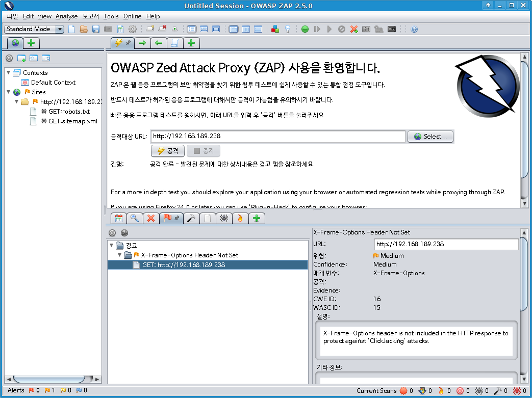Toggle the green break on requests button
The height and width of the screenshot is (398, 532).
click(305, 29)
